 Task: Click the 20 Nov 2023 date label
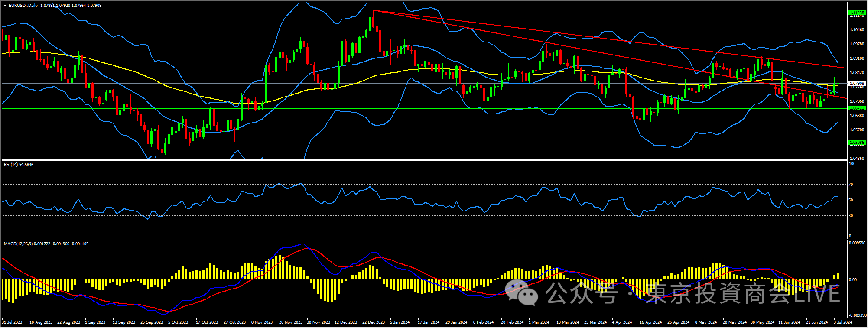tap(291, 322)
